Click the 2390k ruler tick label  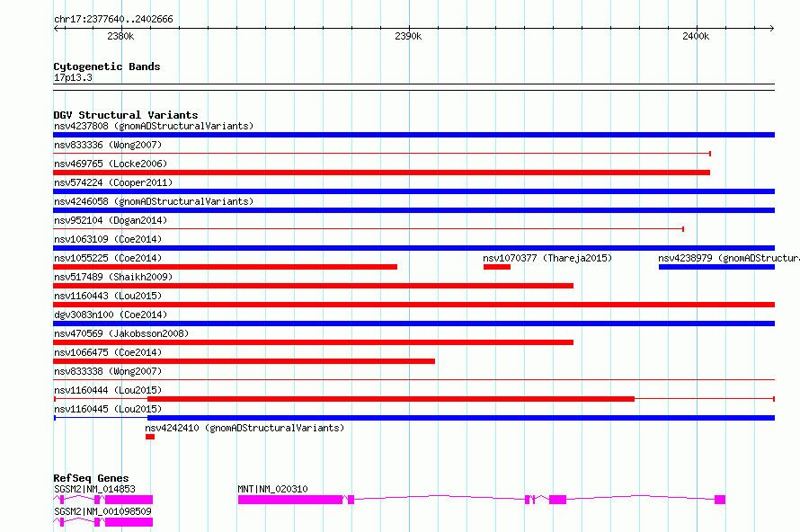click(408, 36)
